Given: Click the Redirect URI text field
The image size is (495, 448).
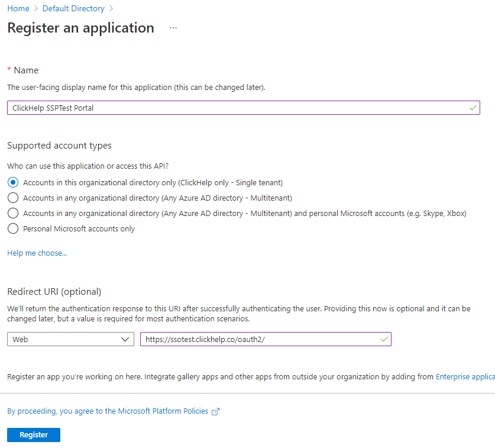Looking at the screenshot, I should (254, 339).
